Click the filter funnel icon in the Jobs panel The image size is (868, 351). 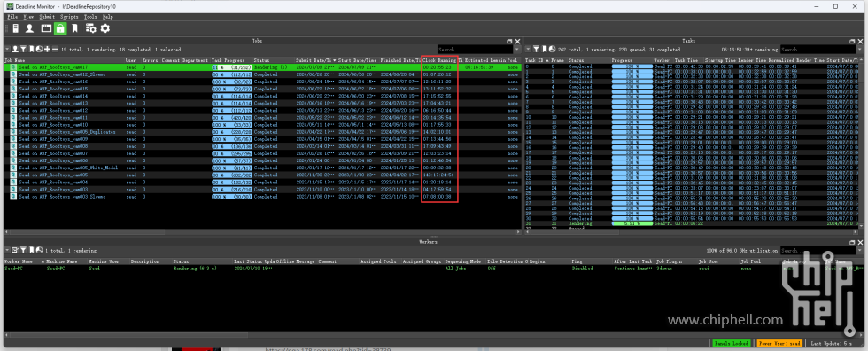click(23, 50)
